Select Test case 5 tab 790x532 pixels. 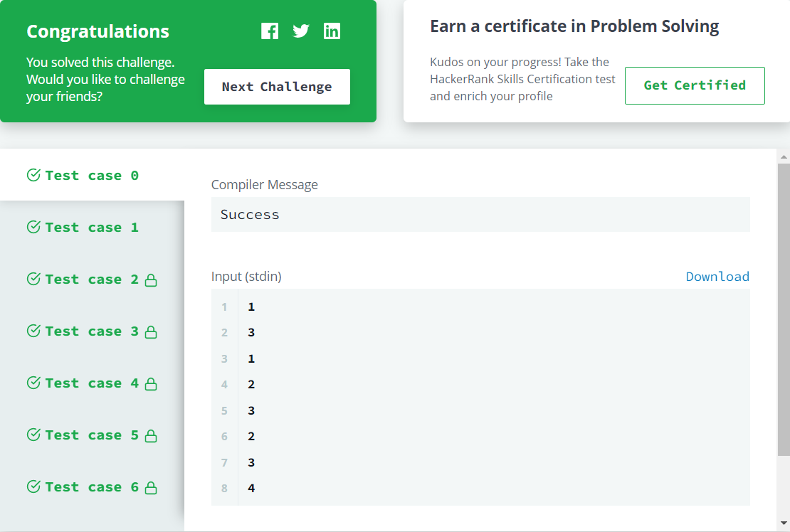(x=93, y=435)
